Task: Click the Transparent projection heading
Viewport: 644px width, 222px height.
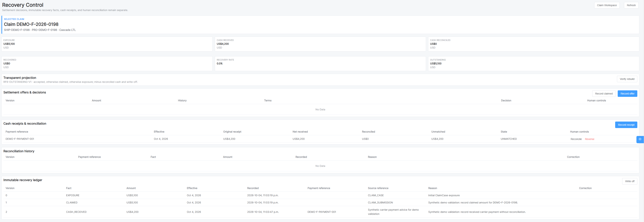Action: pyautogui.click(x=20, y=78)
